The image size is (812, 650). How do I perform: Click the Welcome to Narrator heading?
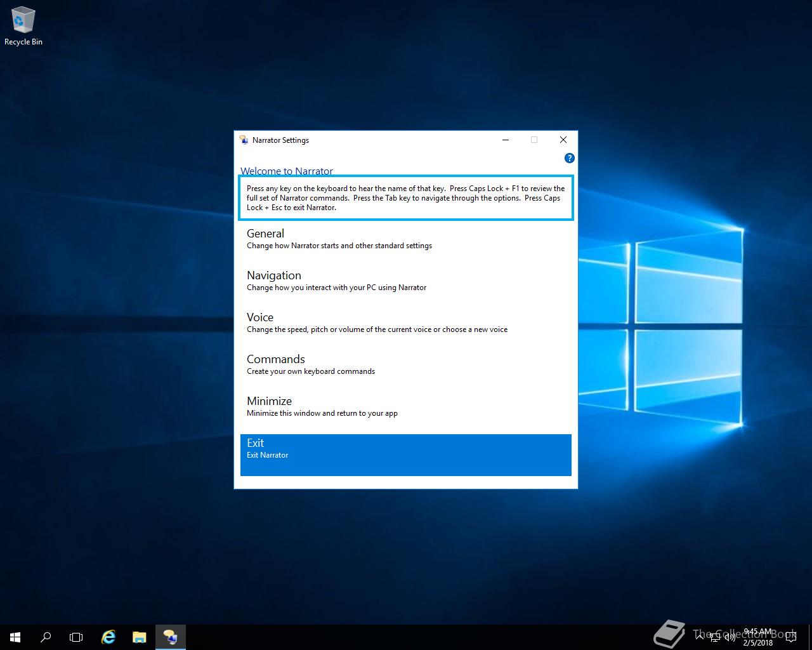point(287,171)
